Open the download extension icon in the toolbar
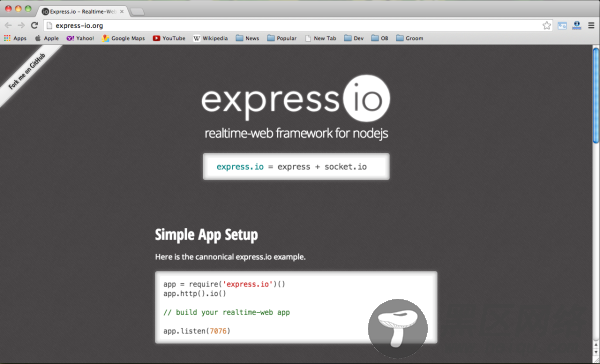 click(577, 26)
